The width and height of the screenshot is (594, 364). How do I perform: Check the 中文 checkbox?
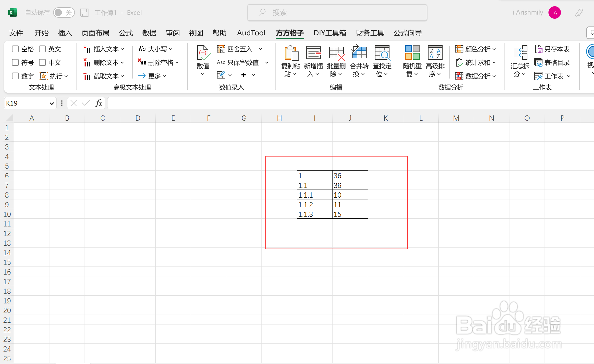tap(42, 62)
